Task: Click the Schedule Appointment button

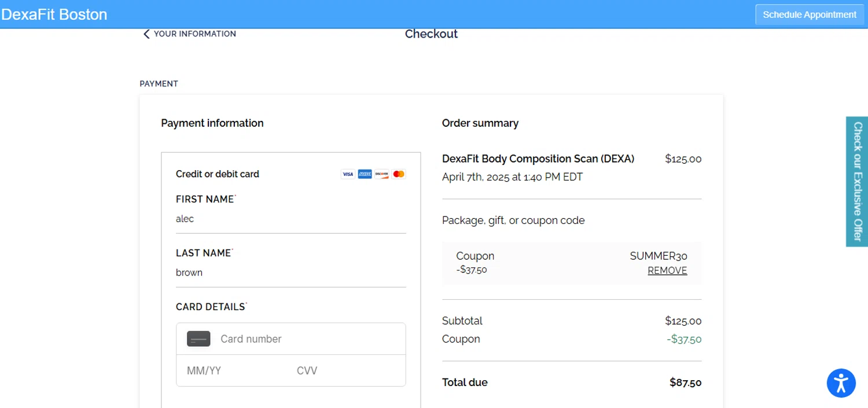Action: click(809, 14)
